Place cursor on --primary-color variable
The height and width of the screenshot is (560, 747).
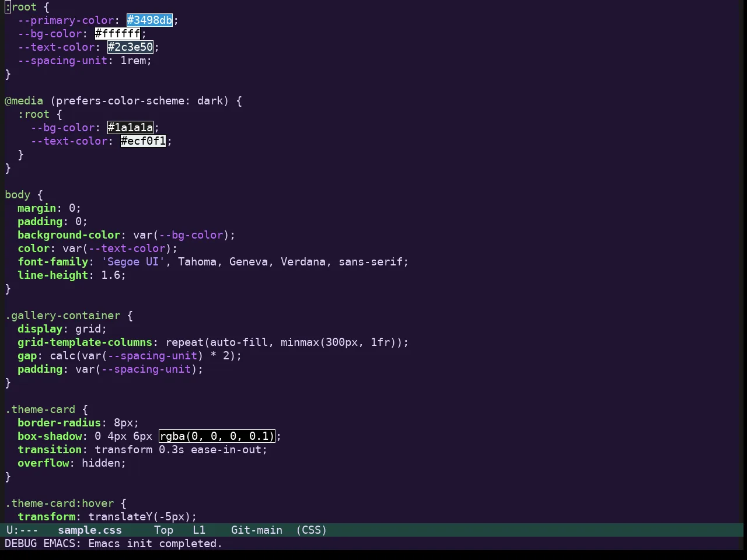66,20
